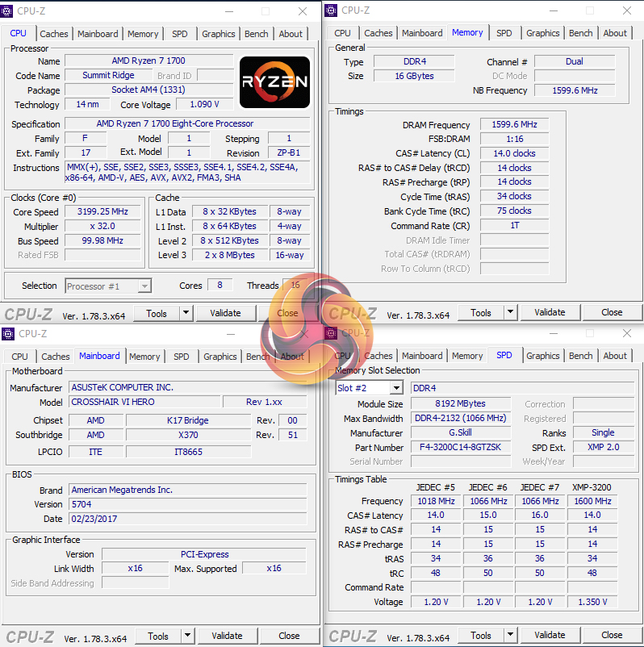The image size is (644, 647).
Task: Click the Core Voltage value 1.090 V
Action: point(204,104)
